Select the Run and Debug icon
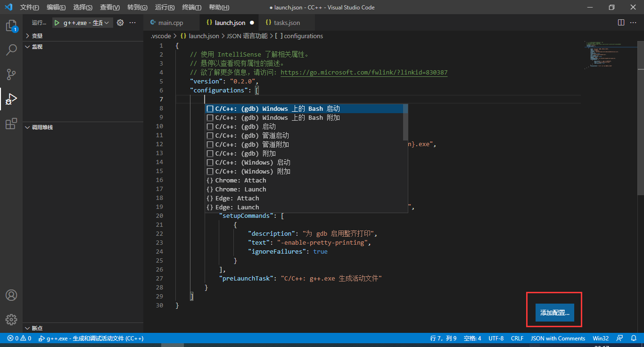Viewport: 644px width, 347px height. point(11,99)
